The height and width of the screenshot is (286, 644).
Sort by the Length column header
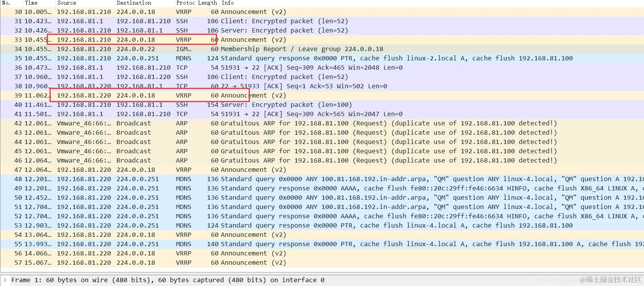(x=208, y=3)
